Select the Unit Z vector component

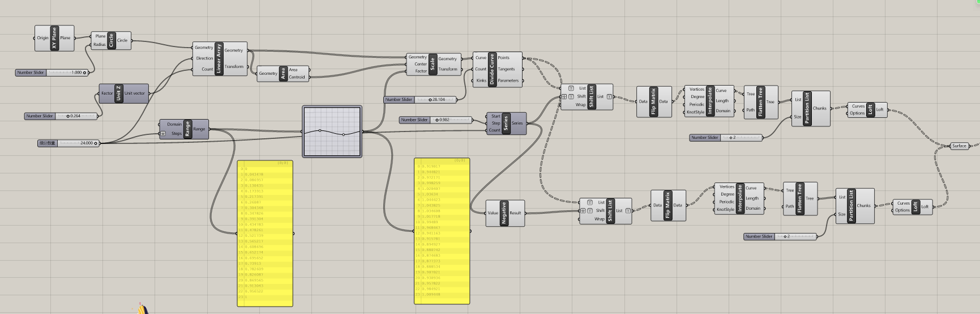tap(118, 94)
